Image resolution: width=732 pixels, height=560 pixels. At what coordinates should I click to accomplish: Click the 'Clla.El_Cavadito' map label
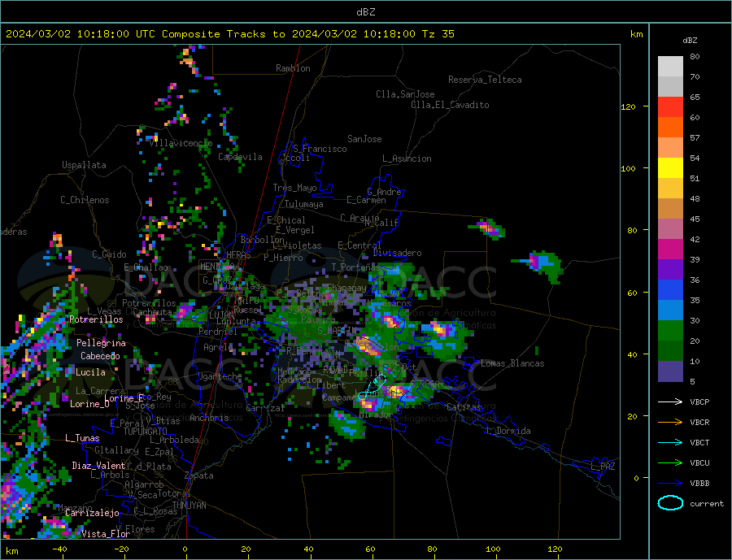pyautogui.click(x=450, y=105)
